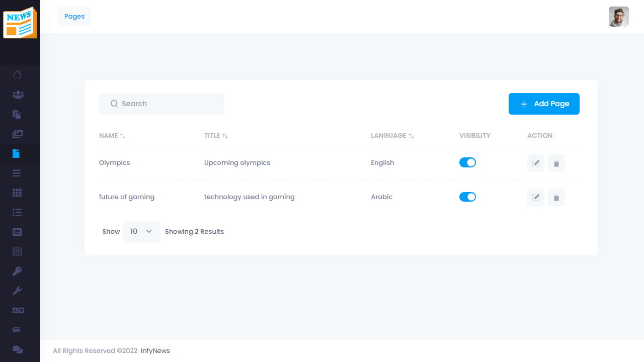The width and height of the screenshot is (644, 362).
Task: Click the Add Page button
Action: point(544,104)
